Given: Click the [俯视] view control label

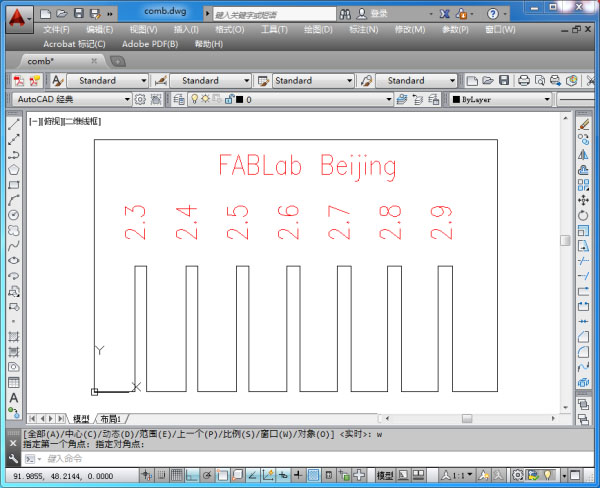Looking at the screenshot, I should click(52, 122).
